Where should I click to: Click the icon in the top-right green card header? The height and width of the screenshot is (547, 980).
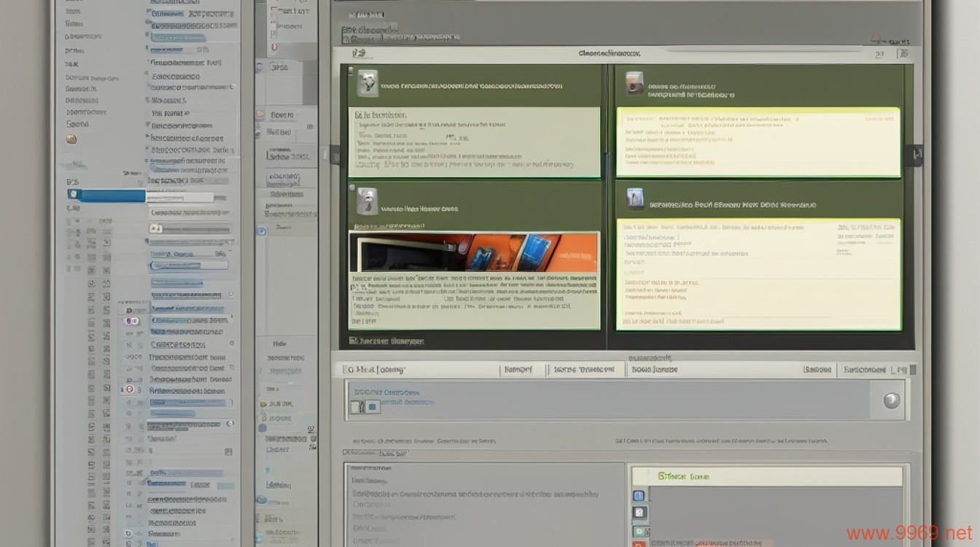(x=634, y=83)
